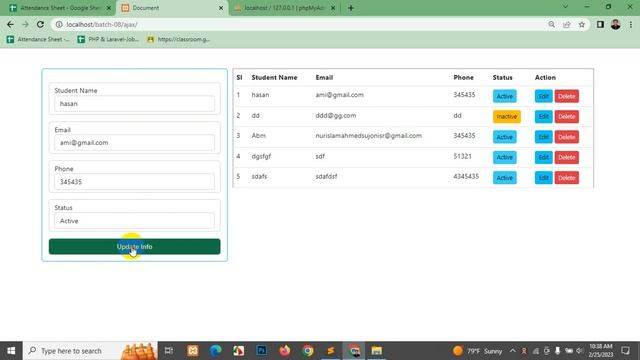Viewport: 640px width, 360px height.
Task: Open Chrome icon on the taskbar
Action: [x=308, y=351]
